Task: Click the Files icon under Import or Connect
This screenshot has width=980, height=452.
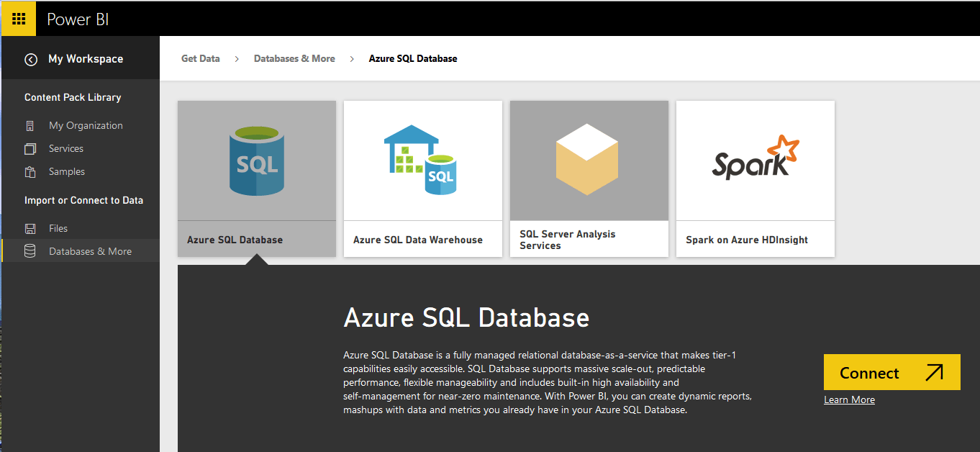Action: [30, 228]
